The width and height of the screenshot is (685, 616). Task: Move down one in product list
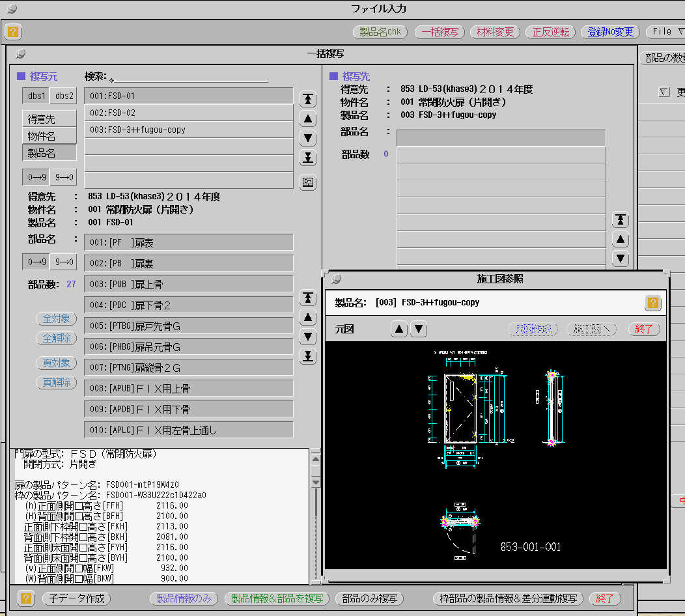tap(308, 138)
